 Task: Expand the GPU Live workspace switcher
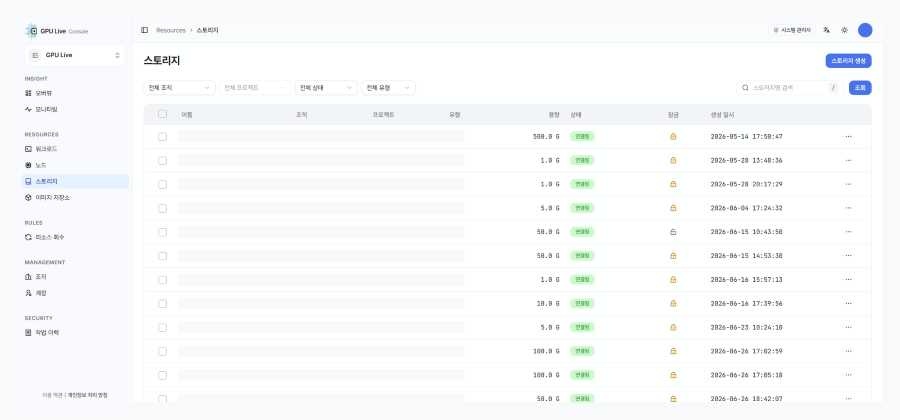(75, 56)
